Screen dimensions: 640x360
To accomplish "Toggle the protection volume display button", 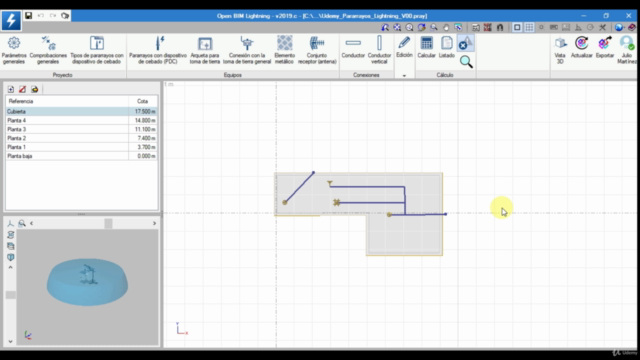I will tap(465, 43).
